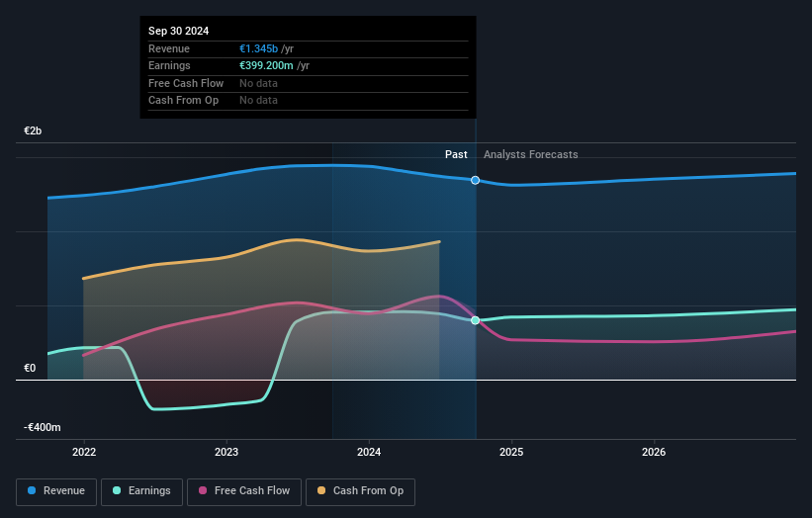The width and height of the screenshot is (812, 518).
Task: Click the -€400m y-axis label
Action: (42, 427)
